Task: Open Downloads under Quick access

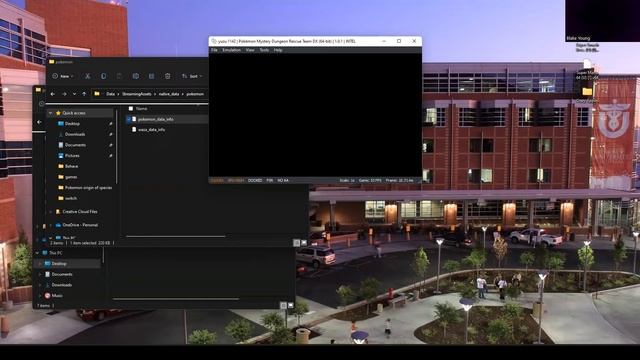Action: click(x=75, y=134)
